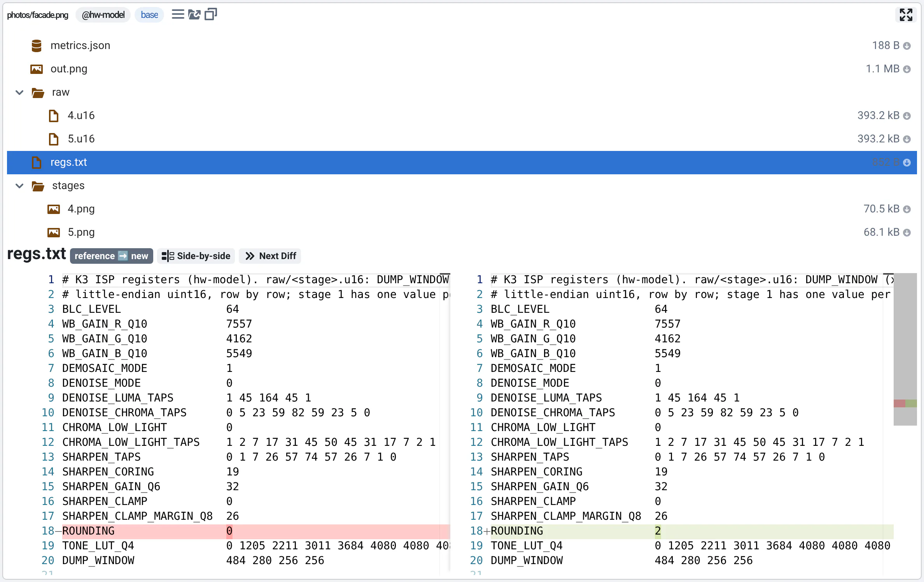The image size is (924, 582).
Task: Click the file icon next to regs.txt
Action: 37,163
